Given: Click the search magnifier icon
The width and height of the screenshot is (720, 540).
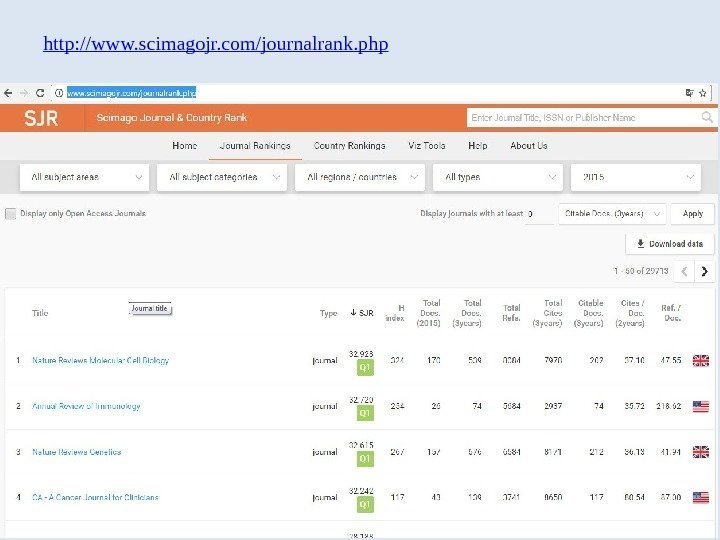Looking at the screenshot, I should [x=707, y=118].
